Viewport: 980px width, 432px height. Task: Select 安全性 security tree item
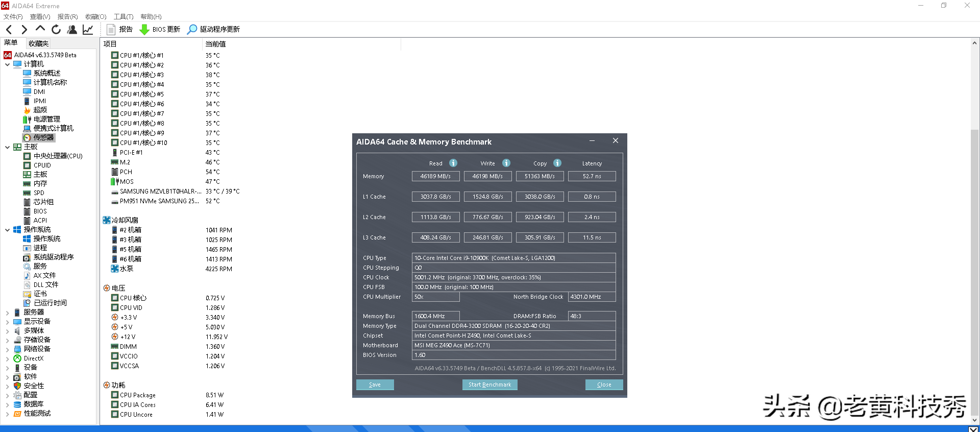coord(29,386)
